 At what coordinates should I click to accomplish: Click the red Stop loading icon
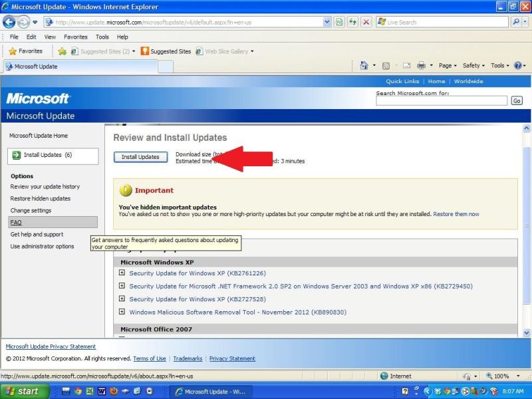[x=366, y=23]
